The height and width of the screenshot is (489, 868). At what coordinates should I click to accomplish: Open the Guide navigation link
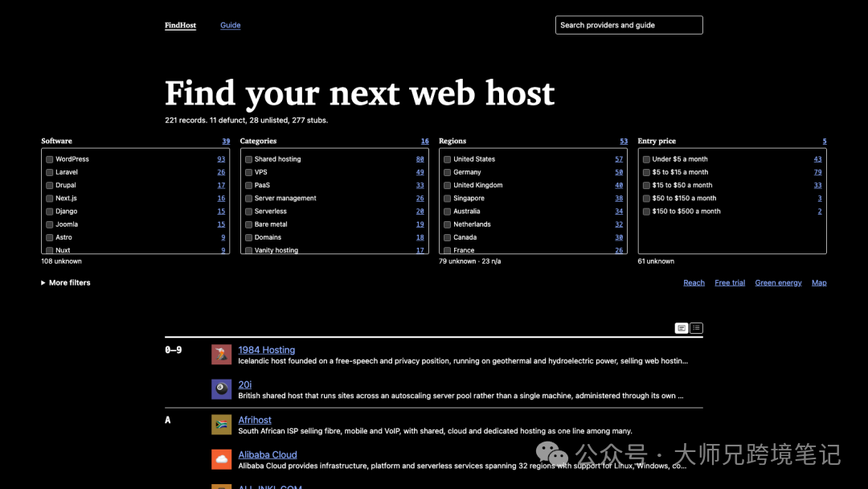pos(231,25)
